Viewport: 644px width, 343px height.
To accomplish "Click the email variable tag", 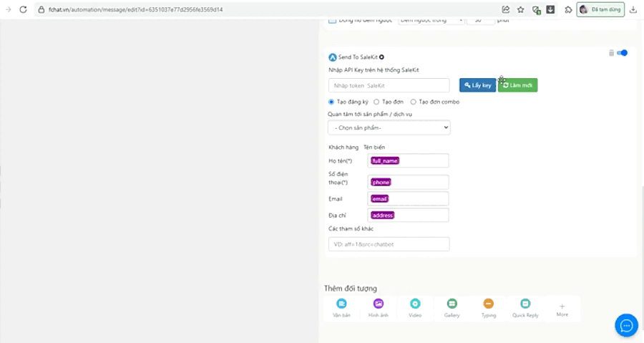I will [379, 199].
